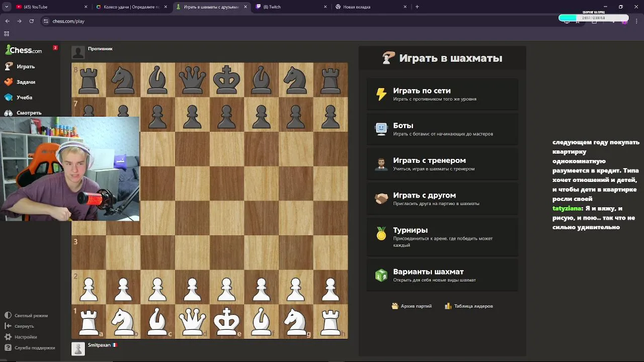Close the YouTube tab

tap(86, 7)
